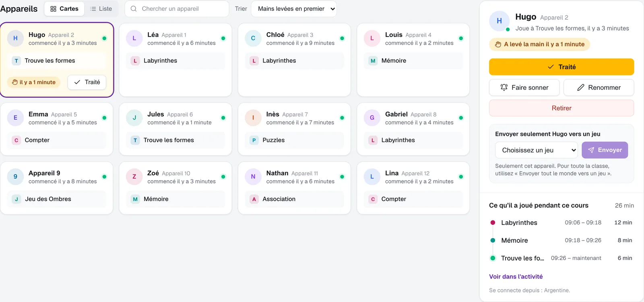
Task: Send game with the Envoyer button
Action: click(605, 150)
